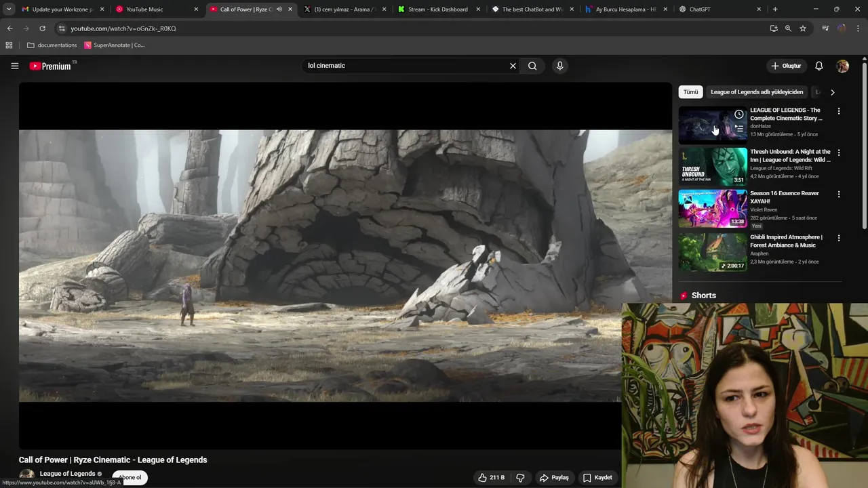Switch to the Ay Burcu Hesaplama tab
Screen dimensions: 868x488
pyautogui.click(x=625, y=9)
